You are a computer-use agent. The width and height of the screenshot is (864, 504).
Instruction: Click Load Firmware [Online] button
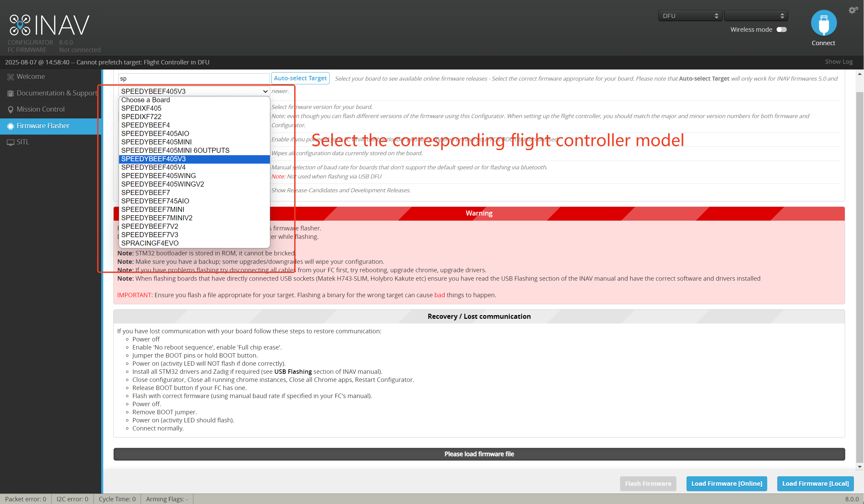pos(726,483)
